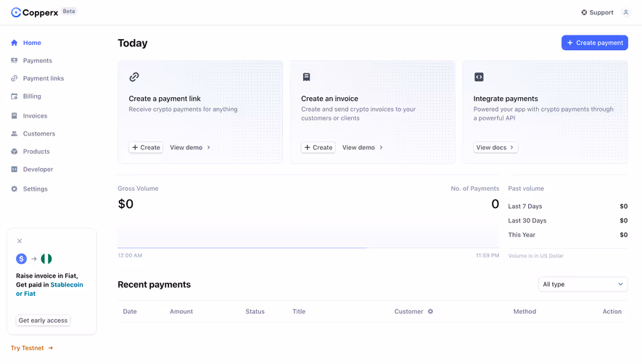Viewport: 642px width, 364px height.
Task: Click the Home house icon
Action: pos(15,43)
